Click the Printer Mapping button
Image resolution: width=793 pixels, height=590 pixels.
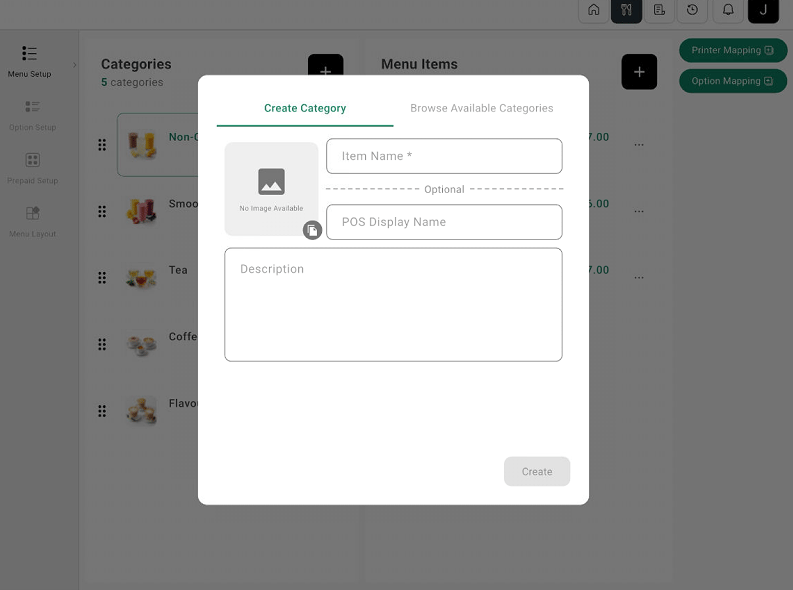pos(733,50)
